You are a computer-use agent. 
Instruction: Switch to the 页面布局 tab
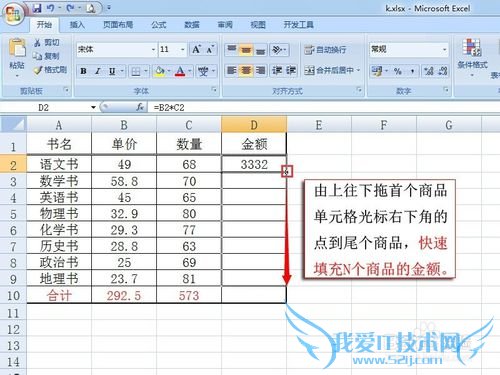click(x=118, y=25)
